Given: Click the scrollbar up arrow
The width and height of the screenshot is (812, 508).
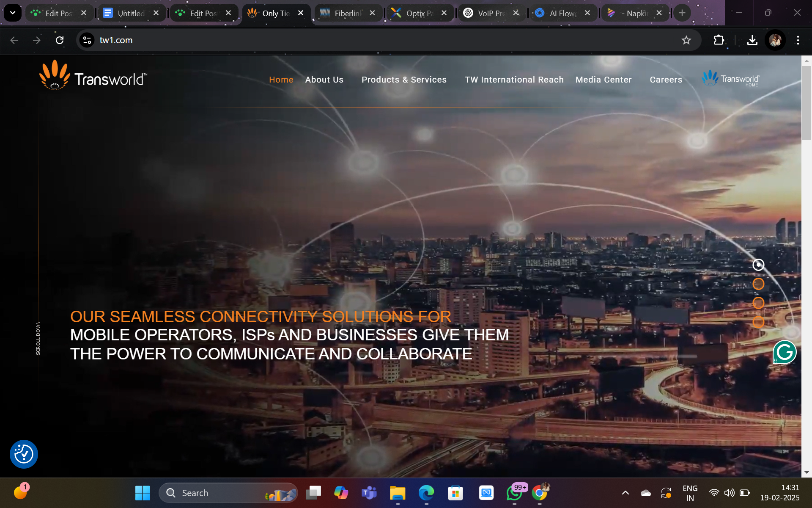Looking at the screenshot, I should click(x=807, y=61).
